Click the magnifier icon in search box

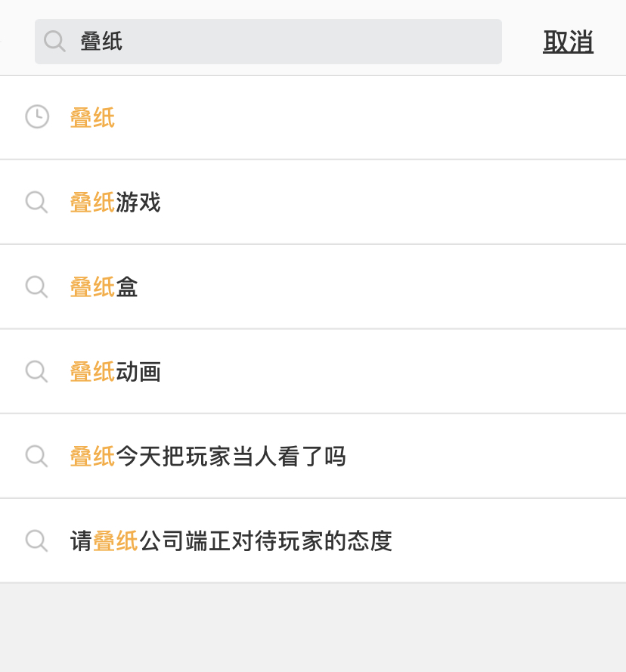(54, 42)
